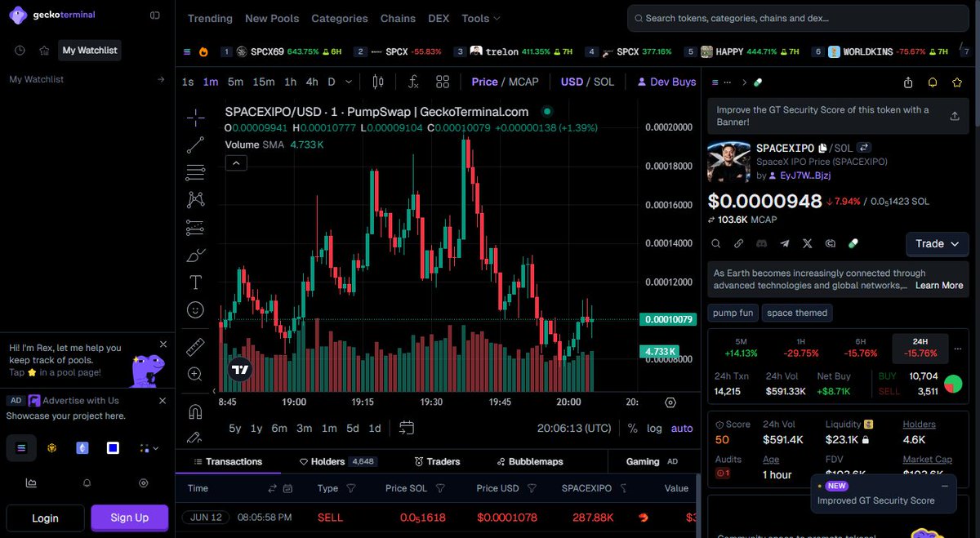The image size is (980, 538).
Task: Click the pump fun tag
Action: click(x=733, y=313)
